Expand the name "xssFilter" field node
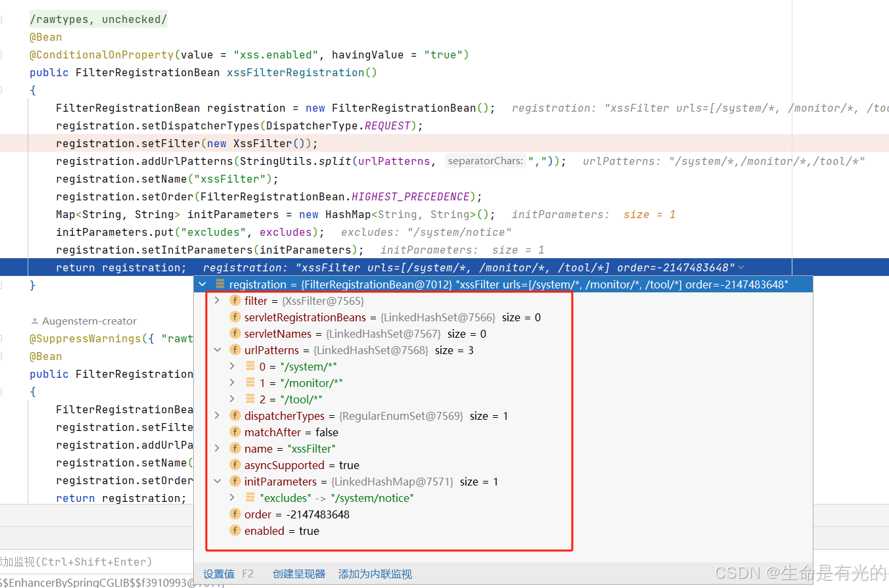 point(217,449)
